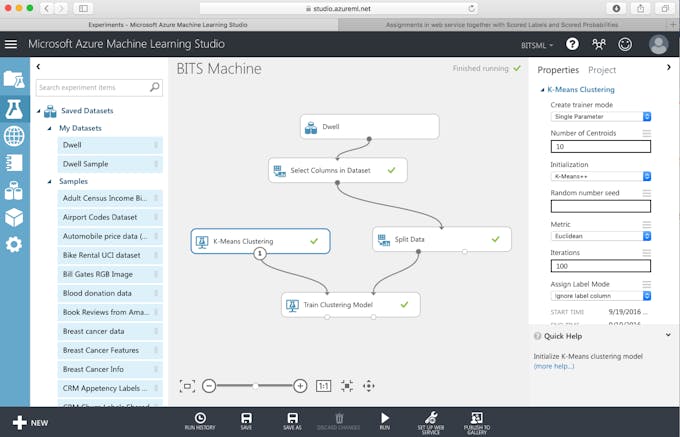680x437 pixels.
Task: Collapse the left module palette
Action: [x=38, y=66]
